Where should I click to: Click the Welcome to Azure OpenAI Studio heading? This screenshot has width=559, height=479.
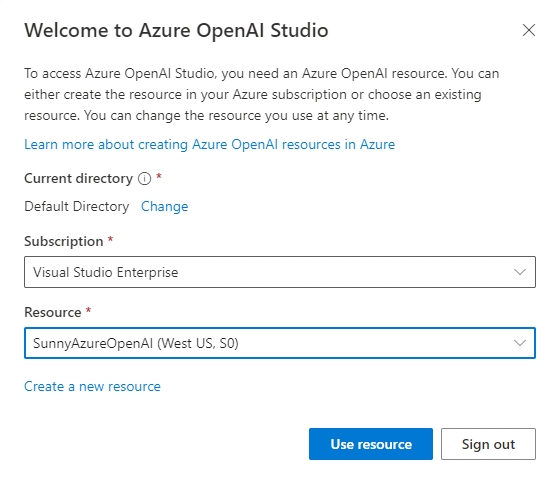tap(176, 30)
